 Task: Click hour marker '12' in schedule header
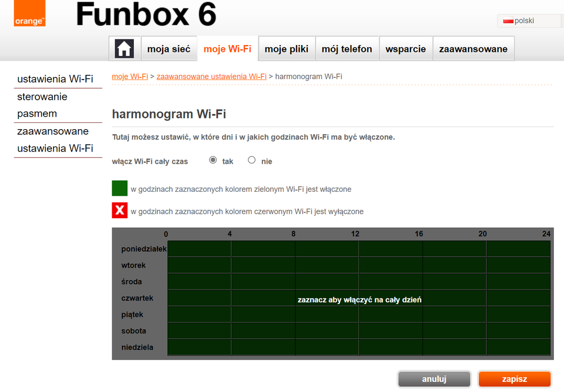point(355,234)
